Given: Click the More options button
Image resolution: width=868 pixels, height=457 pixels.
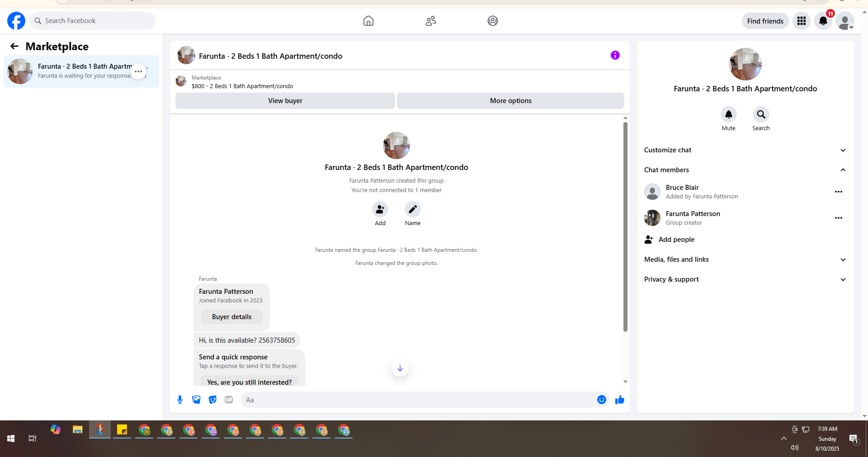Looking at the screenshot, I should [511, 101].
